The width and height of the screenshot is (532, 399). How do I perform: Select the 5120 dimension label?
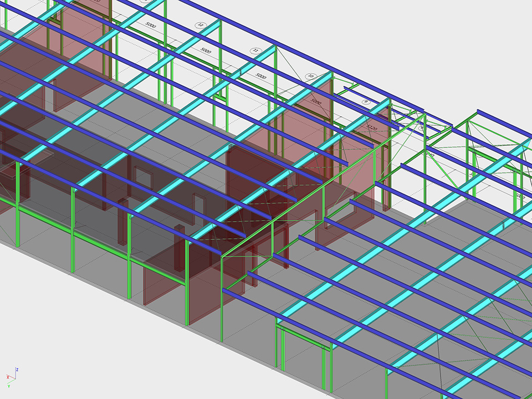pyautogui.click(x=371, y=128)
